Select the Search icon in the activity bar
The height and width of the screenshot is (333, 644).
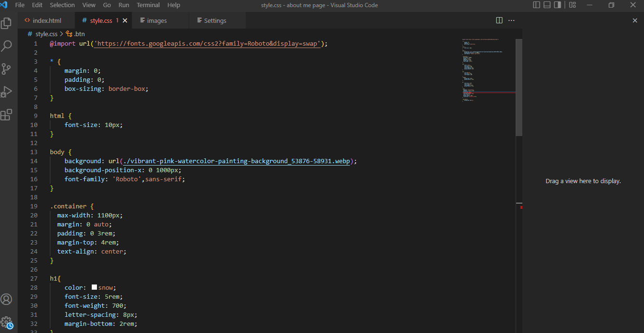7,46
